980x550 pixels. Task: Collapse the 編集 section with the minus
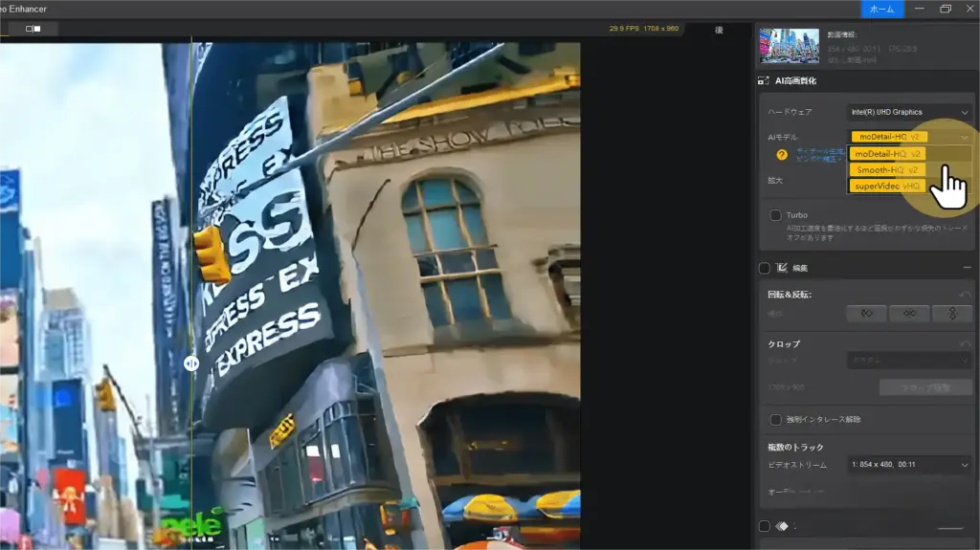tap(967, 268)
